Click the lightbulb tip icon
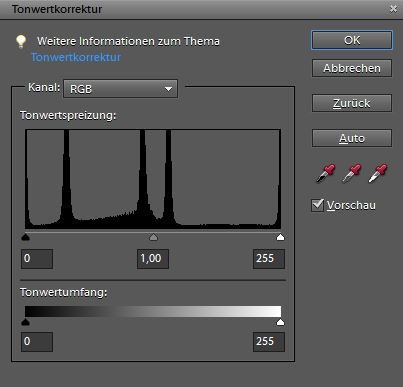Screen dimensions: 403x387 coord(21,42)
